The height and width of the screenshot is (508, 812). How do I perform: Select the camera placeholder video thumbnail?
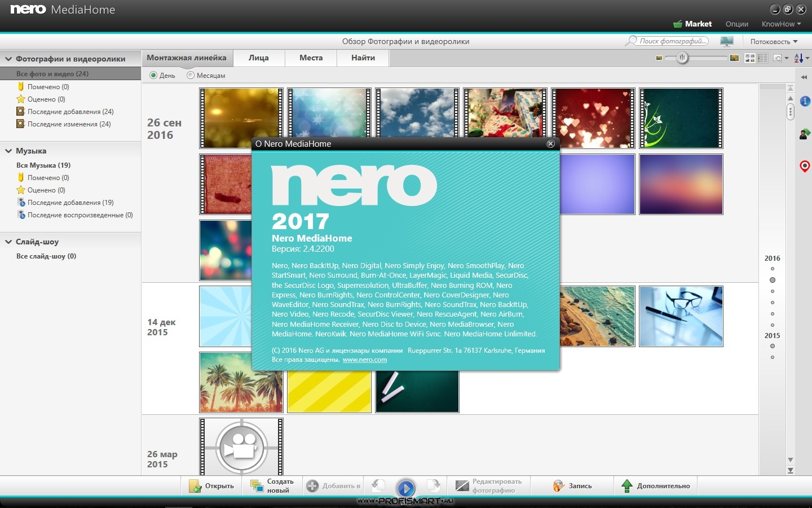[241, 447]
